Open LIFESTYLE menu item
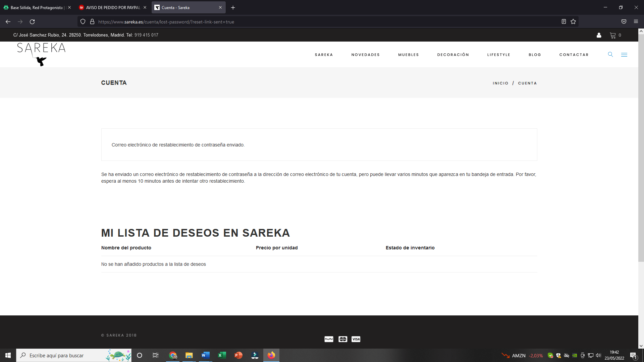This screenshot has width=644, height=362. coord(499,55)
